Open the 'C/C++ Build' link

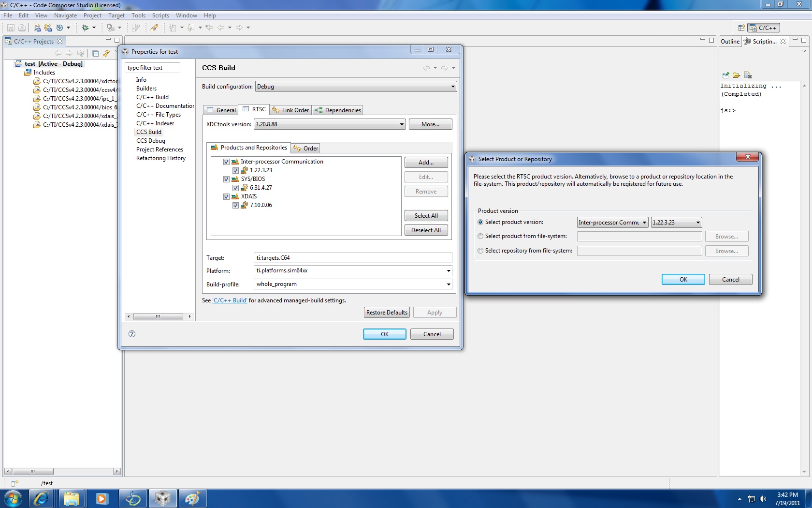tap(230, 300)
